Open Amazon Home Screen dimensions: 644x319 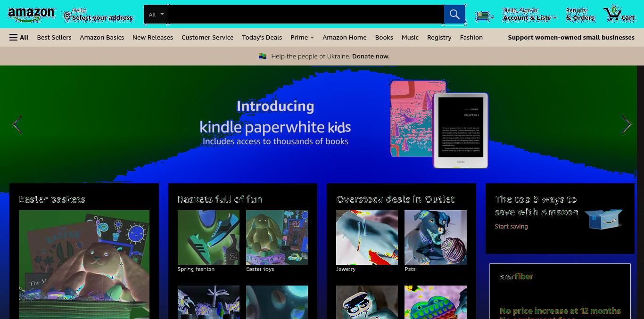click(x=345, y=37)
